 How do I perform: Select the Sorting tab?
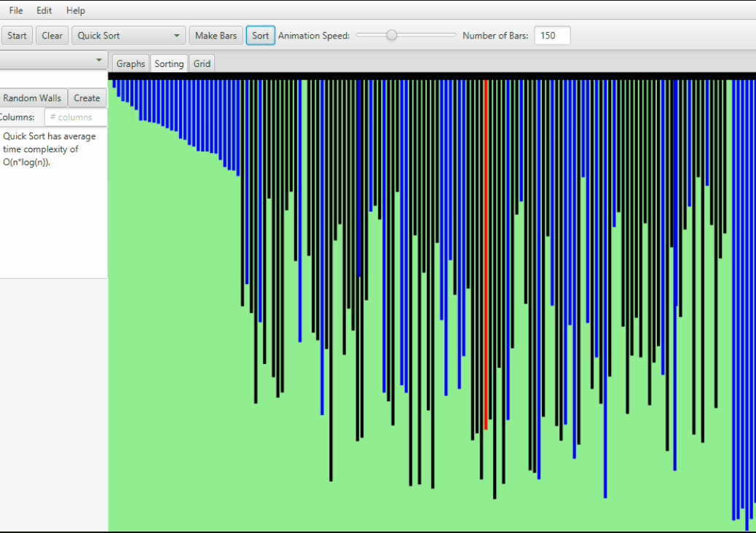point(169,63)
